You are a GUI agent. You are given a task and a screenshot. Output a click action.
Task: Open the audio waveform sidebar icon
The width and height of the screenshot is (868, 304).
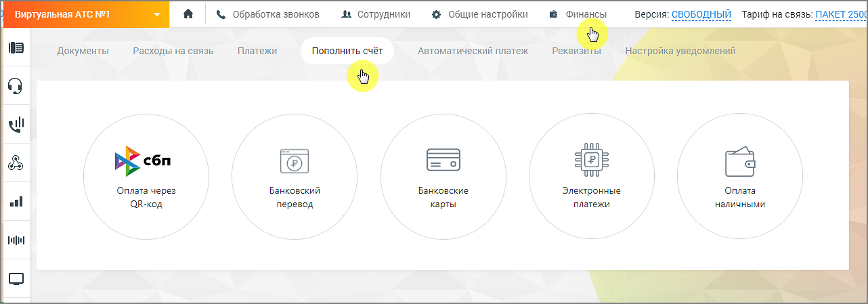16,240
